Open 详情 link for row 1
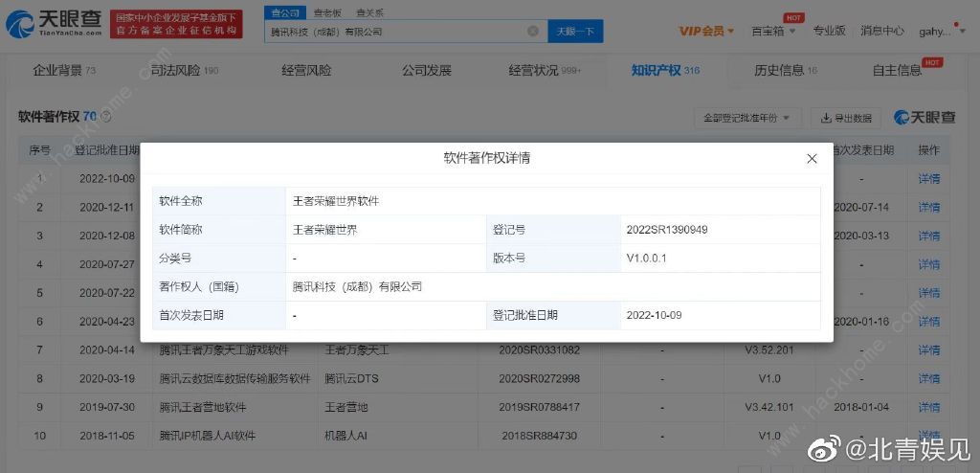The image size is (980, 473). (928, 179)
